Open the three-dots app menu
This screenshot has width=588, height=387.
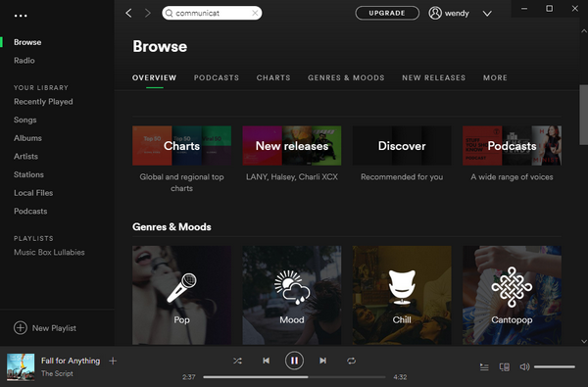(21, 16)
